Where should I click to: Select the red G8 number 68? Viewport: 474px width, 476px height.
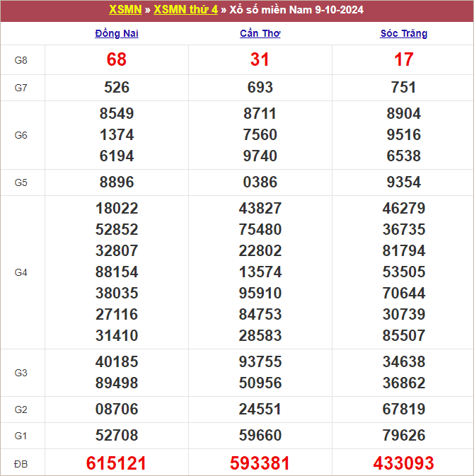(x=117, y=60)
